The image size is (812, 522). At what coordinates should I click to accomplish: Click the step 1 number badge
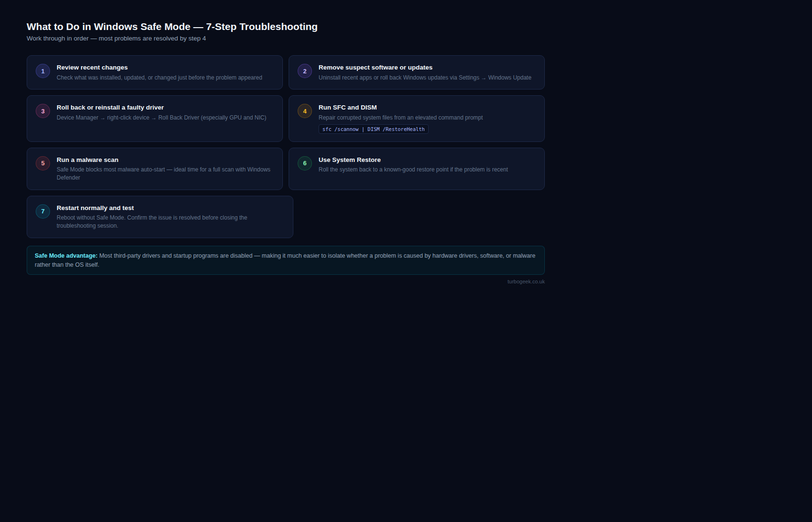43,71
